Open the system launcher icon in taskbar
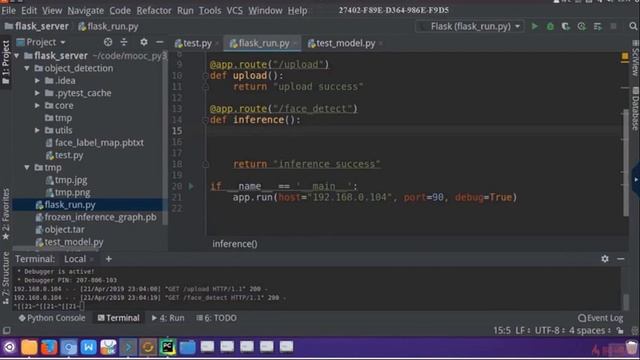Image resolution: width=640 pixels, height=360 pixels. coord(9,347)
